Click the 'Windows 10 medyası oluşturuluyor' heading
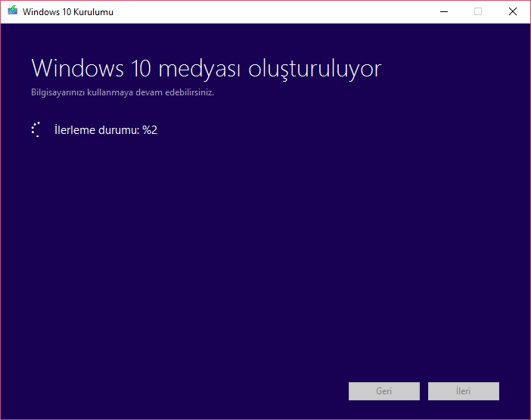 tap(206, 69)
